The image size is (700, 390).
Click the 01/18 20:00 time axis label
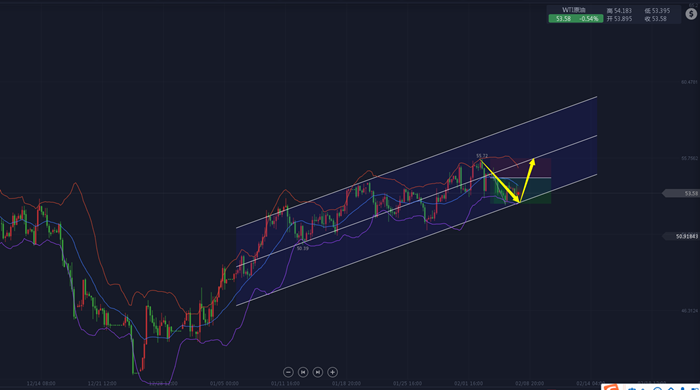click(x=346, y=383)
